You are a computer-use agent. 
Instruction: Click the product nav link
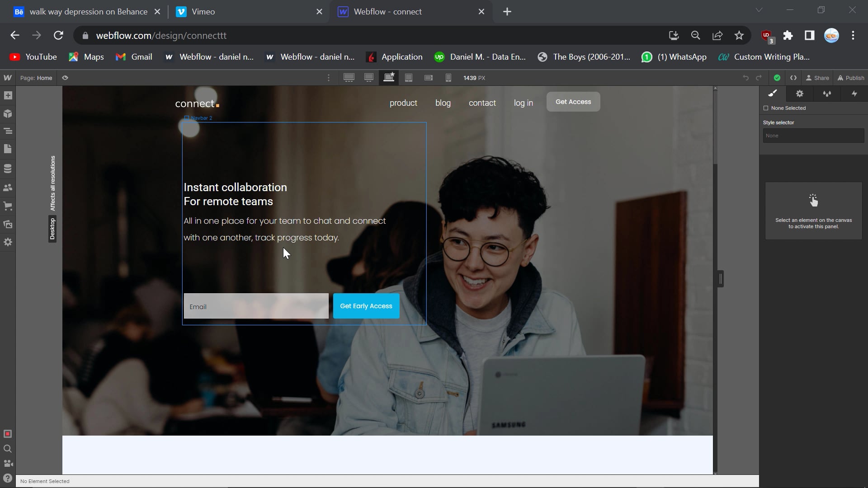point(403,103)
